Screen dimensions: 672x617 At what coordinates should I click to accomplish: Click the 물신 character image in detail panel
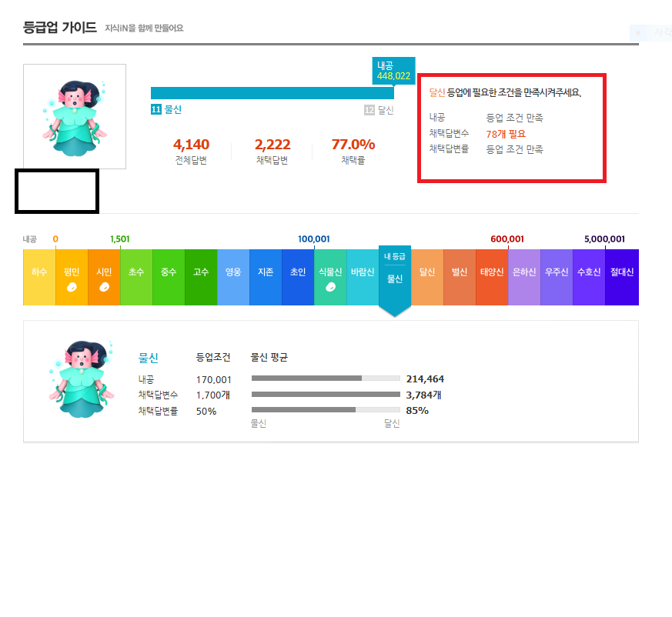coord(82,379)
